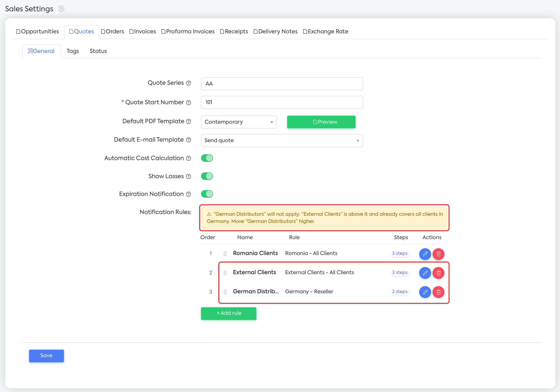Open the Exchange Rate tab
560x392 pixels.
pos(326,31)
